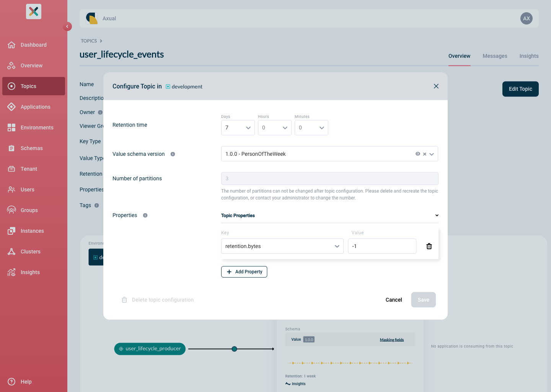Expand the Value schema version dropdown
The width and height of the screenshot is (551, 392).
[x=432, y=154]
